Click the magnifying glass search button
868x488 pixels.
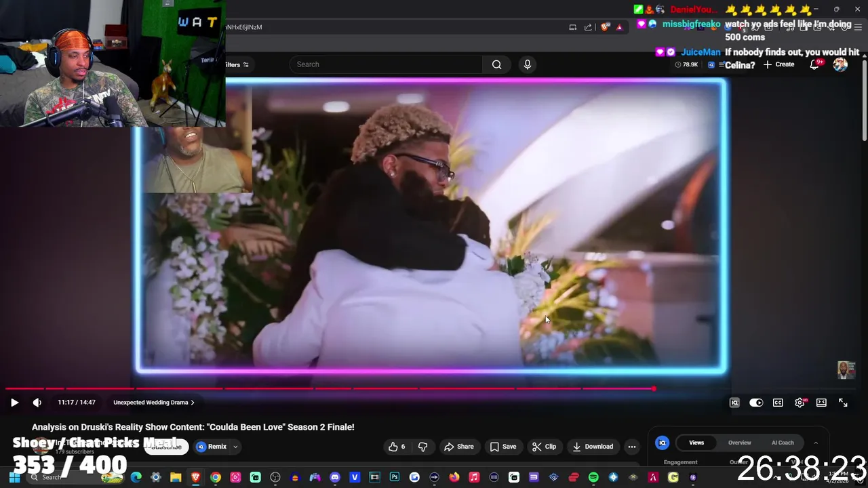[497, 64]
